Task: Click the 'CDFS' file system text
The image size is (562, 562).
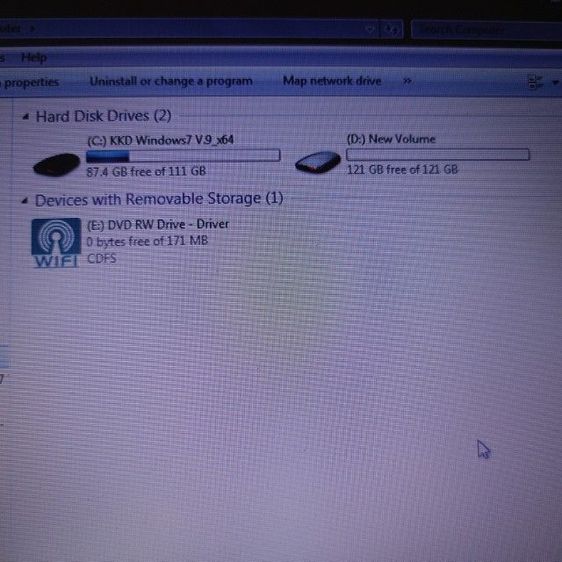Action: coord(102,258)
